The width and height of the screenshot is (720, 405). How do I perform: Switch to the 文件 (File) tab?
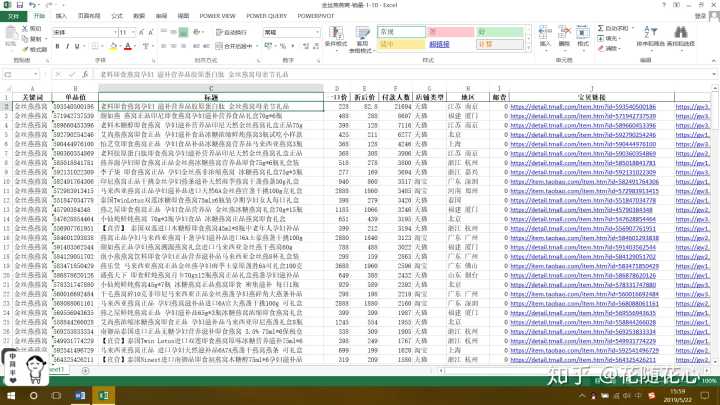[x=13, y=17]
